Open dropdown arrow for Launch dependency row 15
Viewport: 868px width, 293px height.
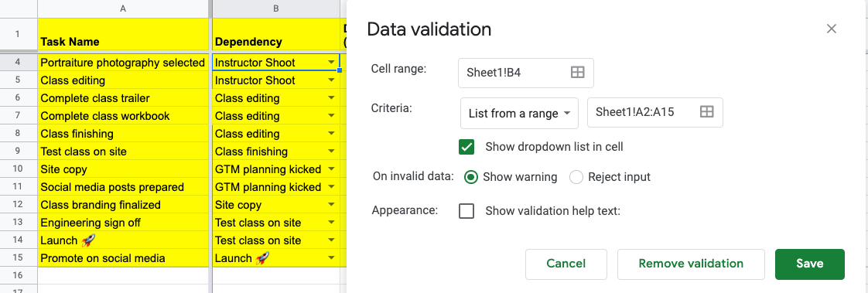coord(331,257)
